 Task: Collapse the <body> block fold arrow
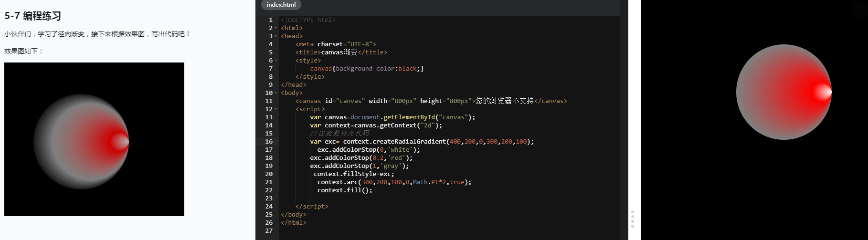[276, 93]
